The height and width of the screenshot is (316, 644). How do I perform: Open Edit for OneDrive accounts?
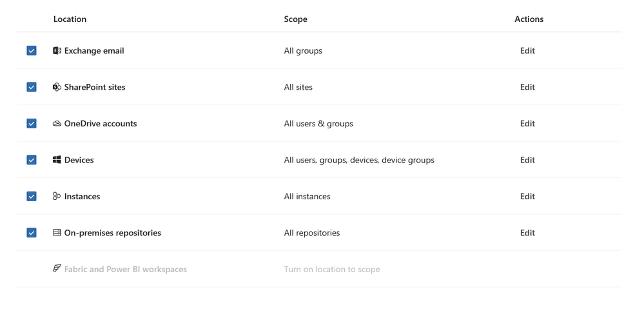coord(527,124)
